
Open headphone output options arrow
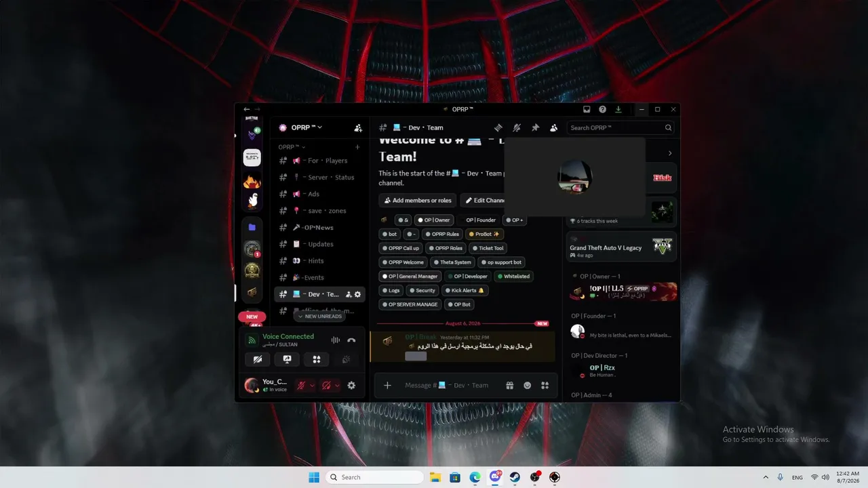click(337, 385)
